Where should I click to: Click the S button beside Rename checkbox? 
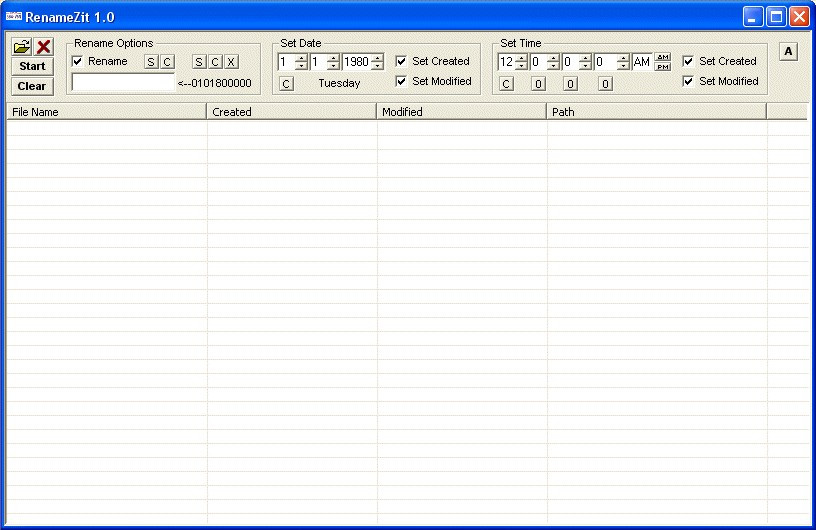point(151,62)
